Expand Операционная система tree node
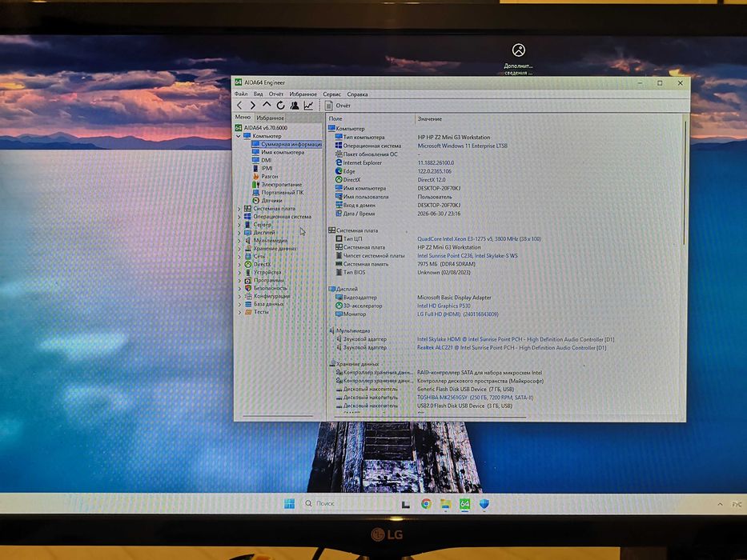The height and width of the screenshot is (560, 747). [239, 217]
